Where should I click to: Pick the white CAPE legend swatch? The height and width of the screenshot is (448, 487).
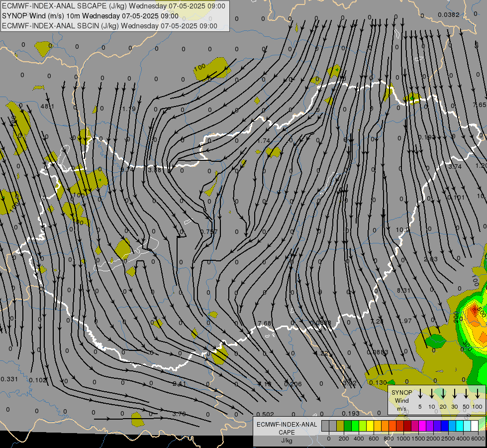point(475,426)
